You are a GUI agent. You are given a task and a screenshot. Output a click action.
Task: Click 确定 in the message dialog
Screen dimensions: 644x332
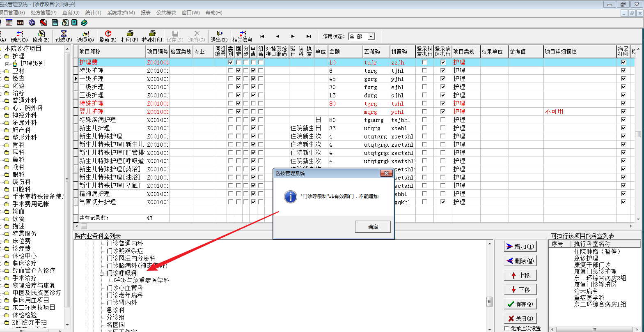tap(373, 227)
